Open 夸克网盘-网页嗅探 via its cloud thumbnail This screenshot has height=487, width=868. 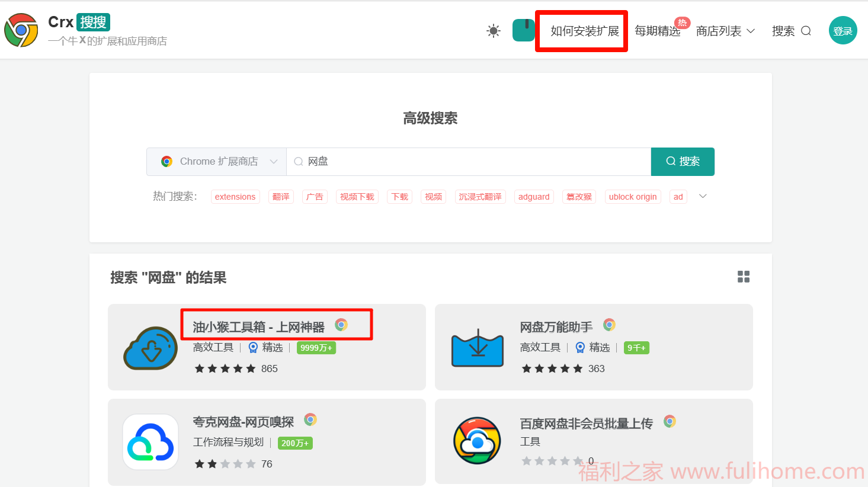[x=150, y=443]
